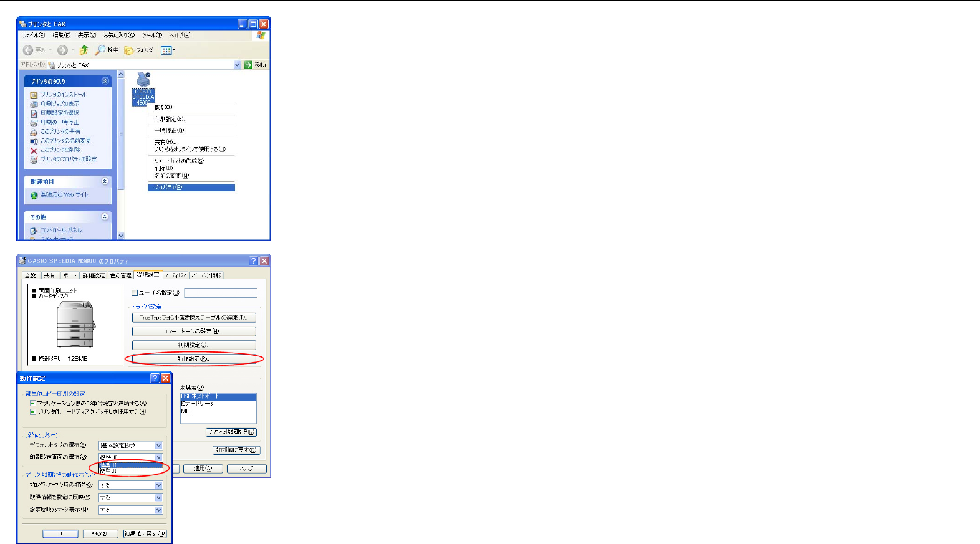The height and width of the screenshot is (544, 980).
Task: Choose 印刷設定 in the context menu
Action: coord(191,119)
